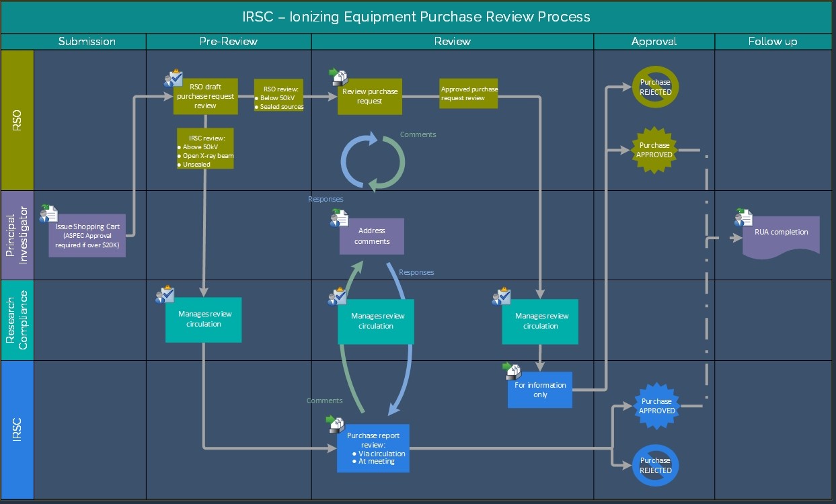Click the olive Purchase APPROVED starburst badge
Screen dimensions: 836x504
click(x=654, y=150)
